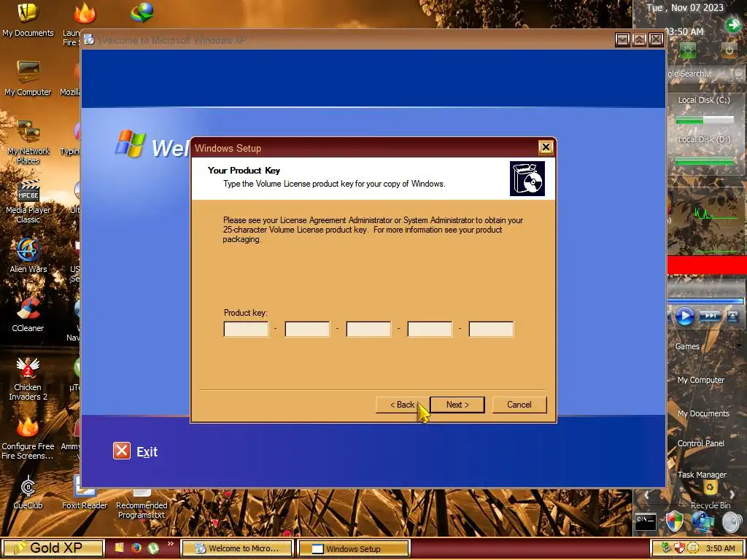Launch uTorrent from quick launch bar
Viewport: 747px width, 560px height.
(x=153, y=548)
